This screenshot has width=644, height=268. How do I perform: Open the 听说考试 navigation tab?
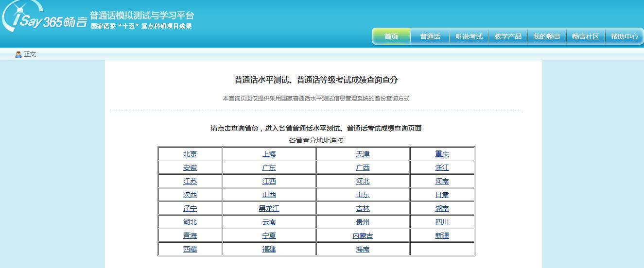pyautogui.click(x=469, y=36)
